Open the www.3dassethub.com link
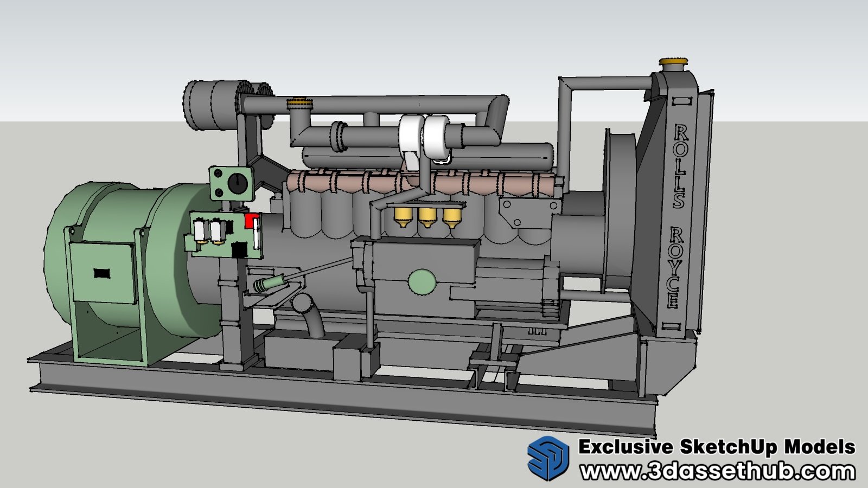Image resolution: width=868 pixels, height=488 pixels. click(717, 471)
